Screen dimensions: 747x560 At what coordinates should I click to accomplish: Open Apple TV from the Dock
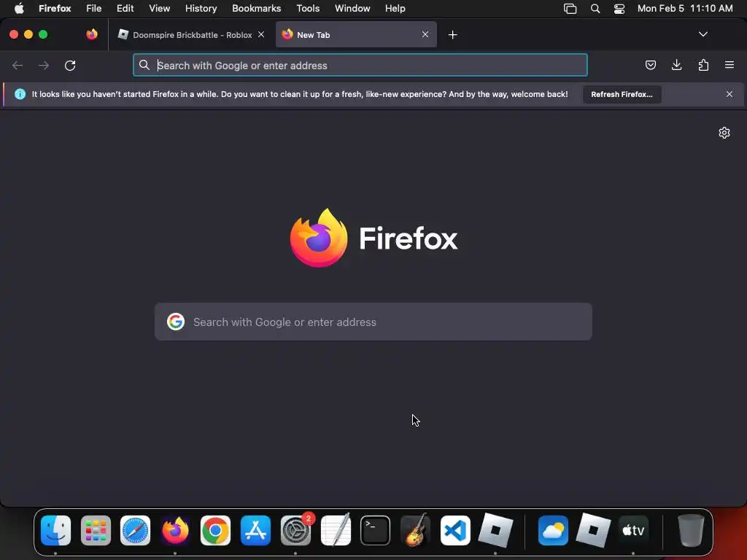pos(633,530)
